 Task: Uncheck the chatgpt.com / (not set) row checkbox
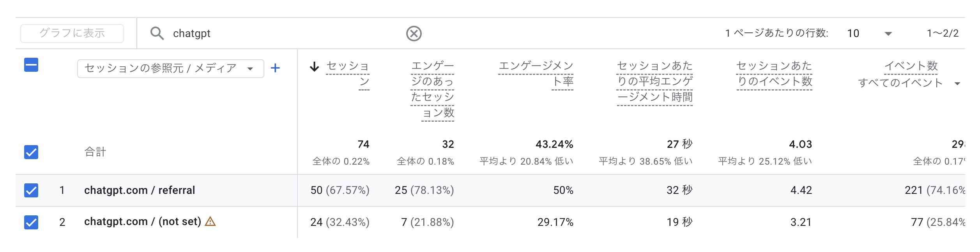31,222
